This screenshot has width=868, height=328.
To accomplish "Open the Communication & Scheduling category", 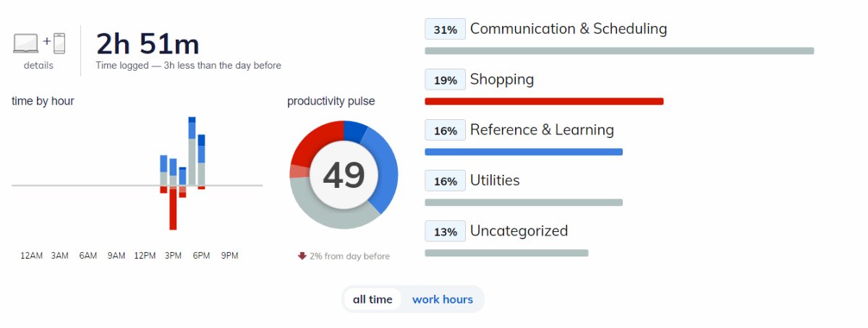I will 568,29.
